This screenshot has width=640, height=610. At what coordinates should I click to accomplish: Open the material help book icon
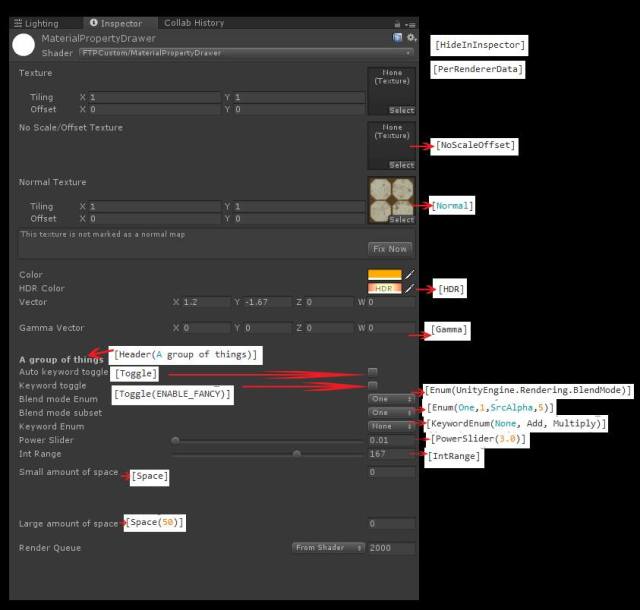398,38
